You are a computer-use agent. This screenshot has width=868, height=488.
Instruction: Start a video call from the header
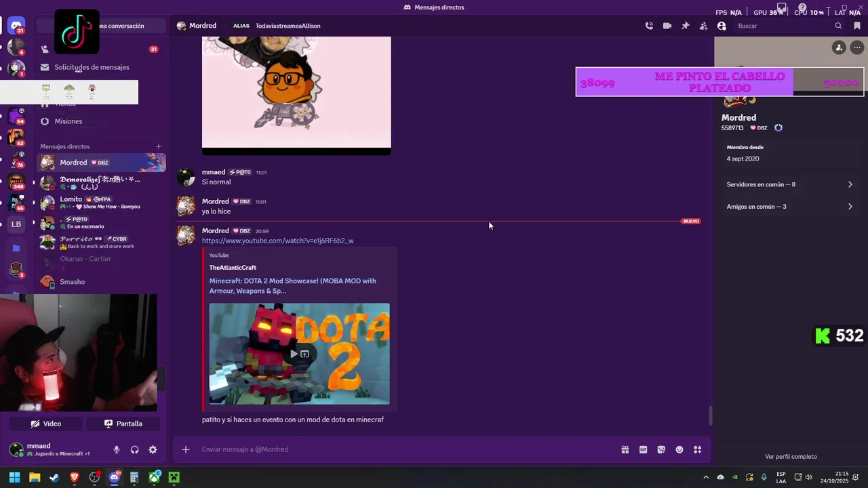[x=667, y=26]
